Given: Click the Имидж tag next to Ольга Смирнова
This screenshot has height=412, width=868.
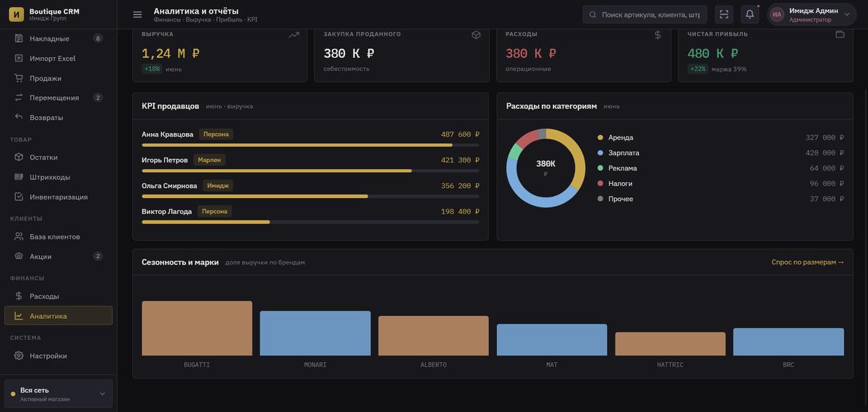Looking at the screenshot, I should pos(218,186).
